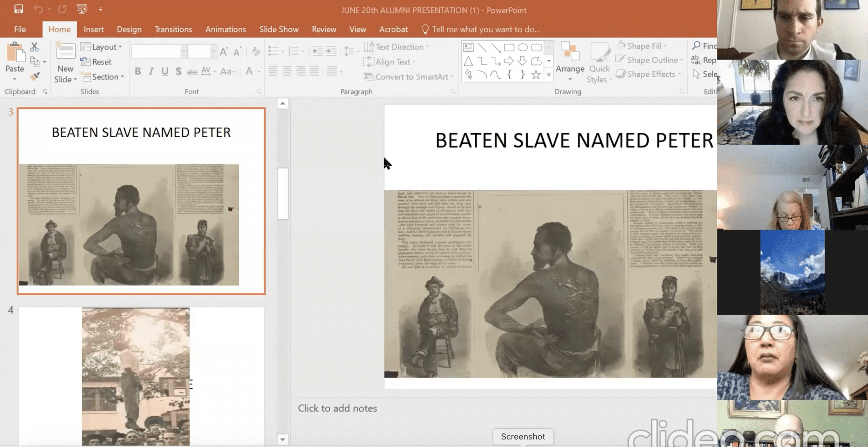This screenshot has height=447, width=868.
Task: Select the Oval shape
Action: tap(522, 47)
